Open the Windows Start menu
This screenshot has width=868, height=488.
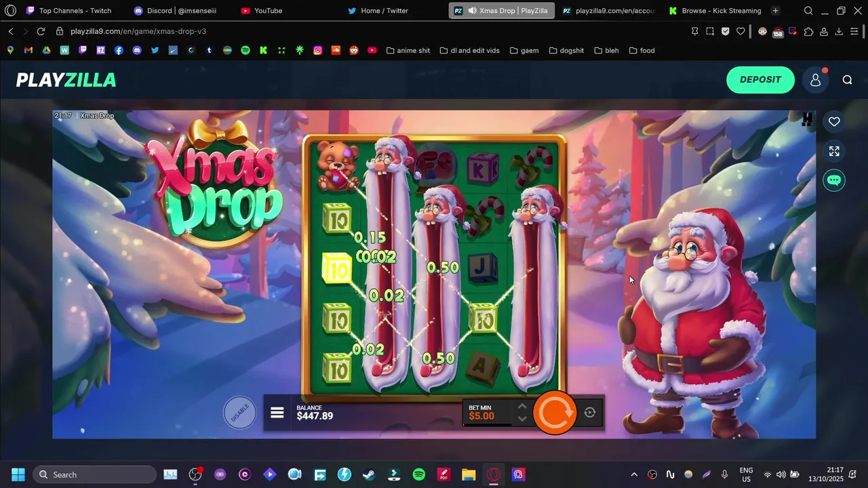tap(18, 474)
